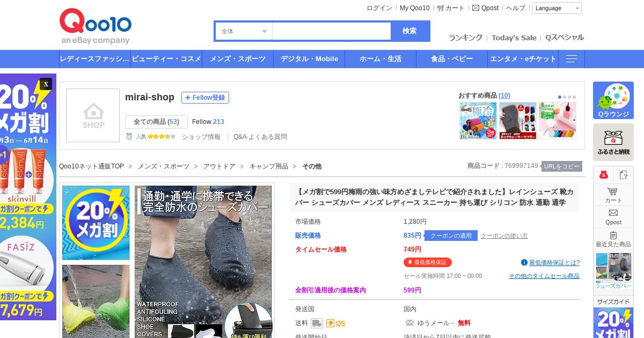Select third recommended-products carousel dot
Image resolution: width=644 pixels, height=338 pixels.
click(569, 97)
